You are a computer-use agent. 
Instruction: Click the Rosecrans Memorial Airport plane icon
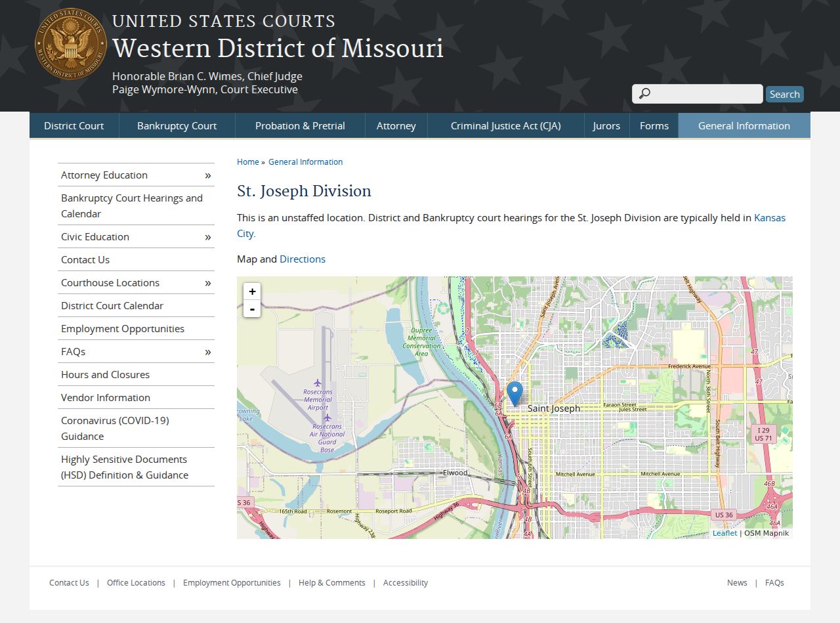point(318,383)
